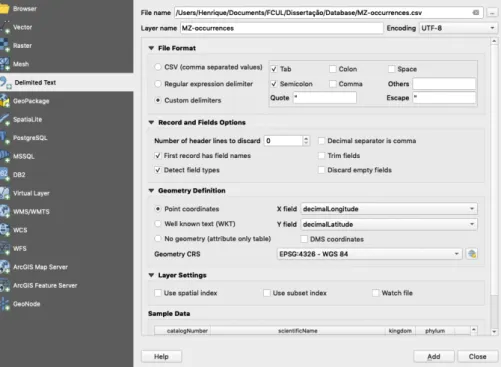This screenshot has height=367, width=501.
Task: Focus the Others delimiter input field
Action: pyautogui.click(x=444, y=84)
